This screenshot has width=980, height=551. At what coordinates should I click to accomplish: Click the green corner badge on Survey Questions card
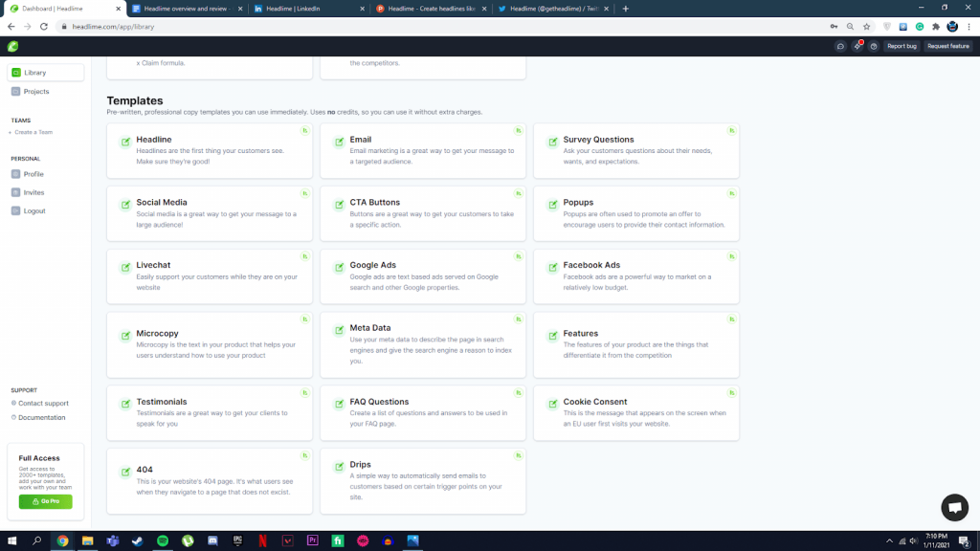731,130
